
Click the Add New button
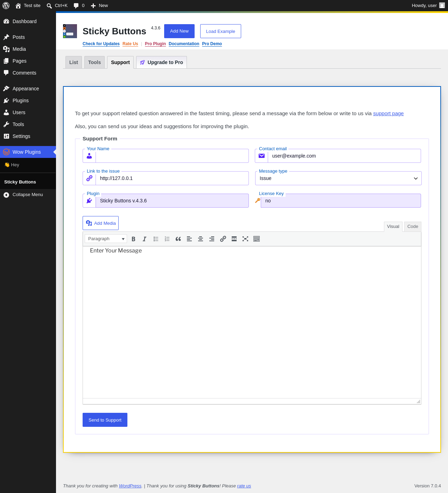(x=179, y=31)
